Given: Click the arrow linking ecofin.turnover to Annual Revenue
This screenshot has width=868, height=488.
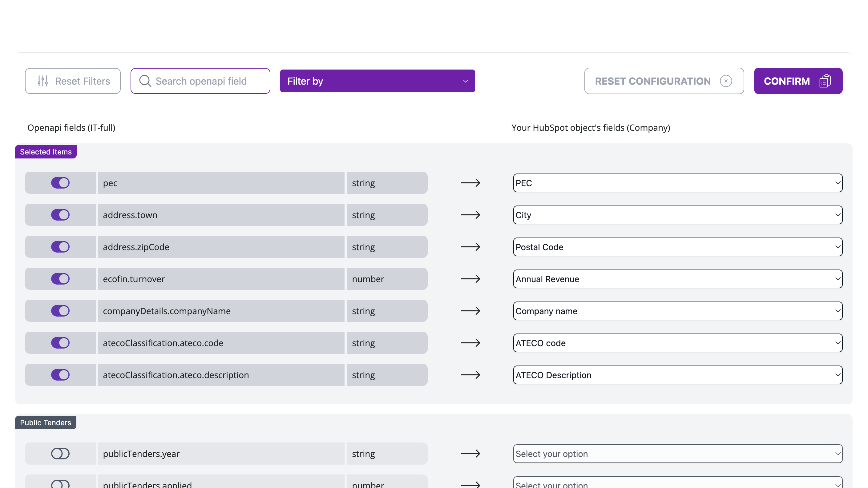Looking at the screenshot, I should pos(470,279).
